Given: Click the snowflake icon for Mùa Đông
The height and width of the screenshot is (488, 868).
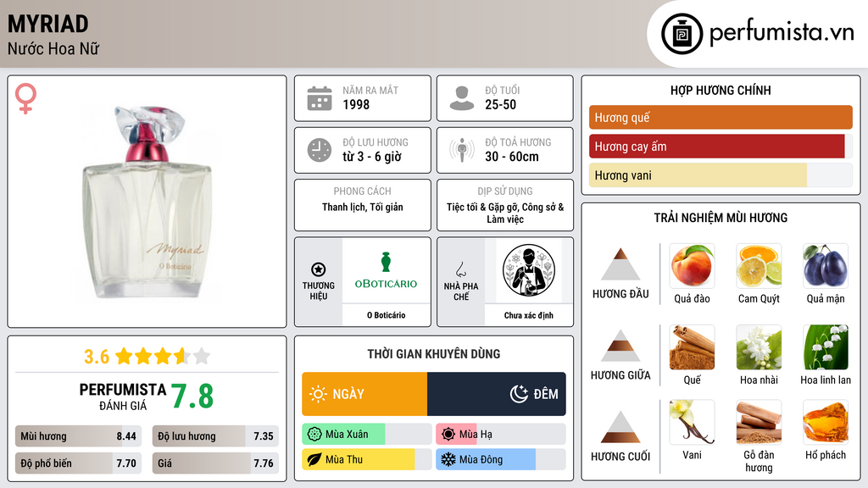Looking at the screenshot, I should 448,459.
